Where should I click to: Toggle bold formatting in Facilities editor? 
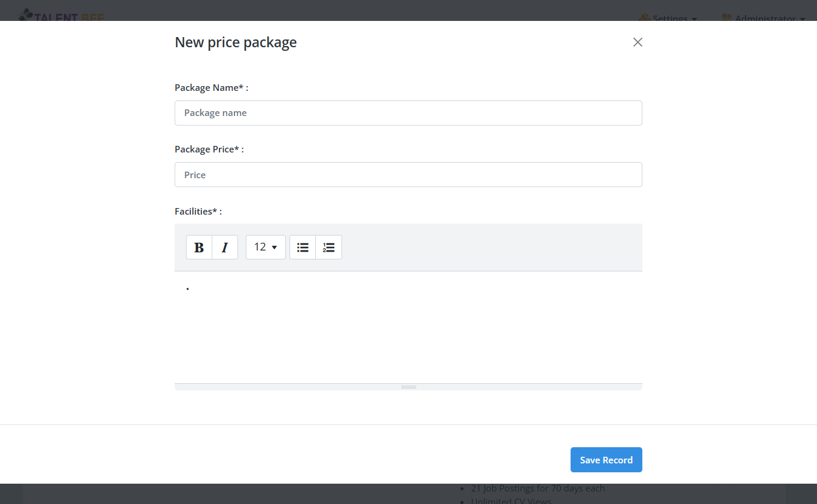[x=199, y=248]
